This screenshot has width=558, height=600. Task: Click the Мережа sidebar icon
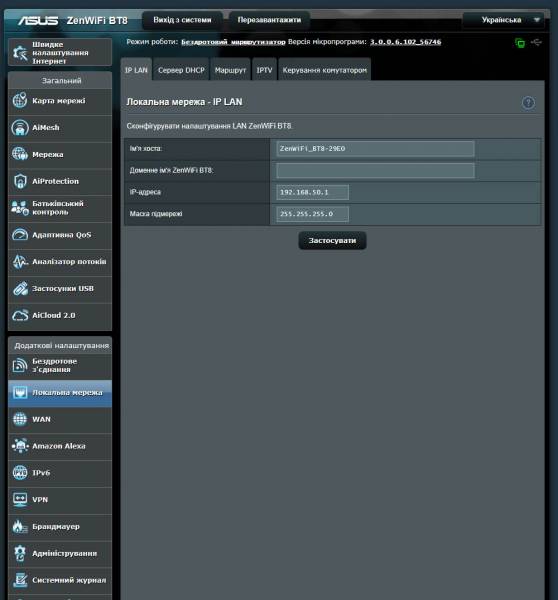pyautogui.click(x=20, y=154)
